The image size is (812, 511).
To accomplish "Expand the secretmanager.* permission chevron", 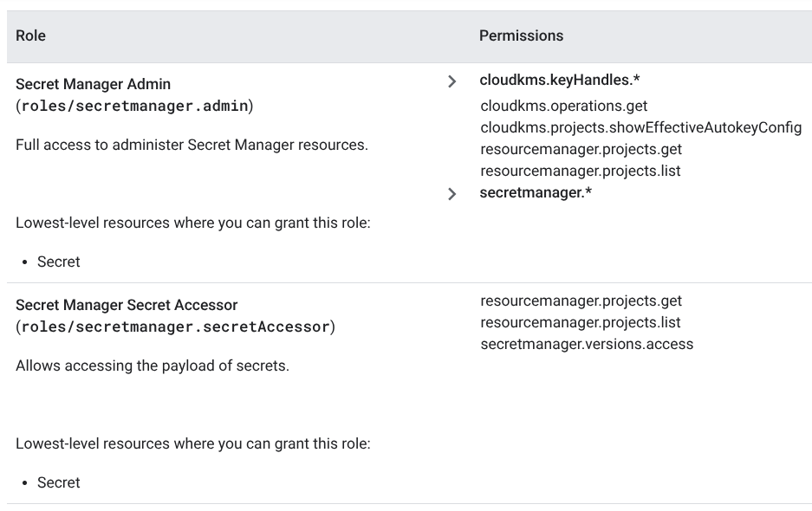I will click(x=451, y=194).
